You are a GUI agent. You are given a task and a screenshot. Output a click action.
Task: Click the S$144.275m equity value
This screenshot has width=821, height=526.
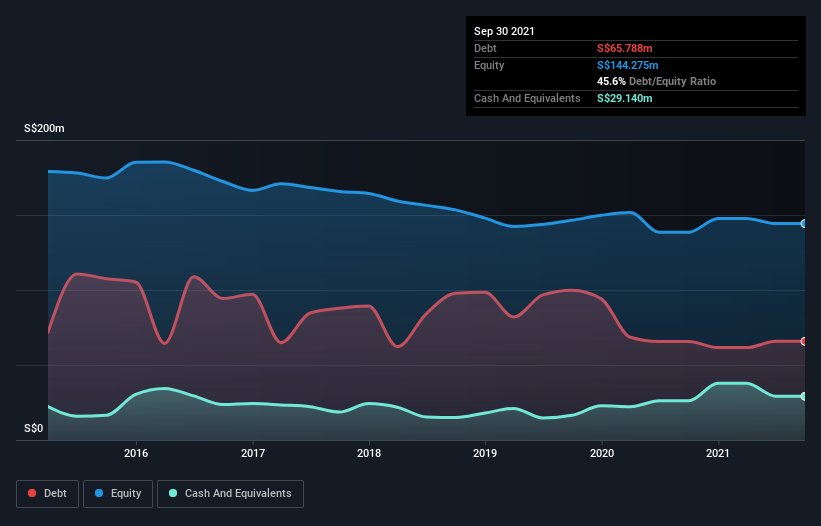click(628, 65)
